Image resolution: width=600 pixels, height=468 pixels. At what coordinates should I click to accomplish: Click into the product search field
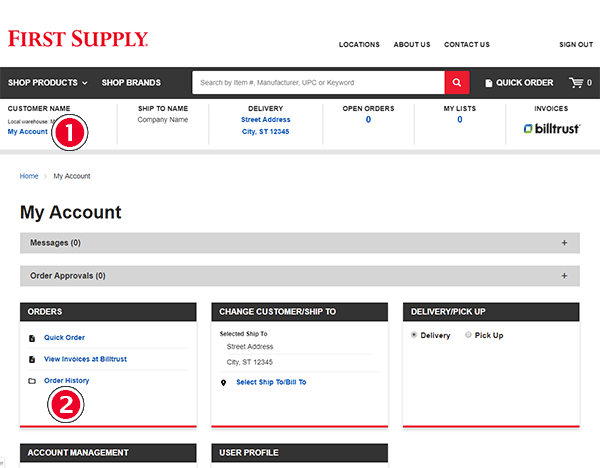pos(318,82)
